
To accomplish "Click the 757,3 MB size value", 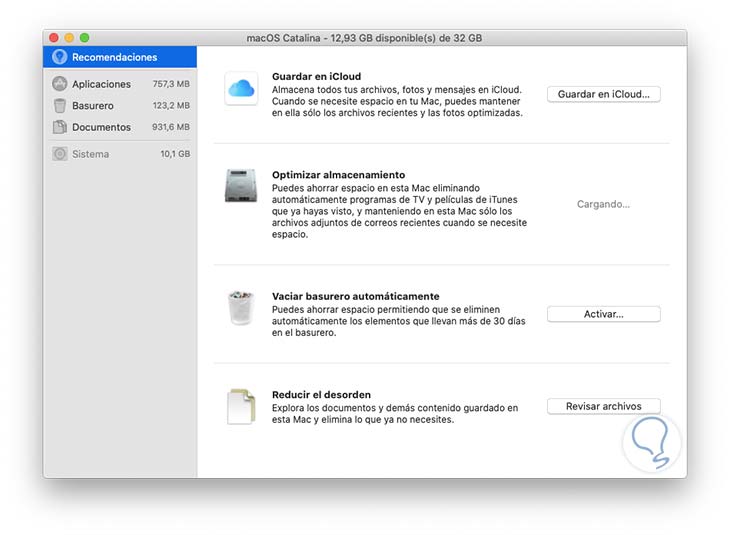I will tap(171, 84).
